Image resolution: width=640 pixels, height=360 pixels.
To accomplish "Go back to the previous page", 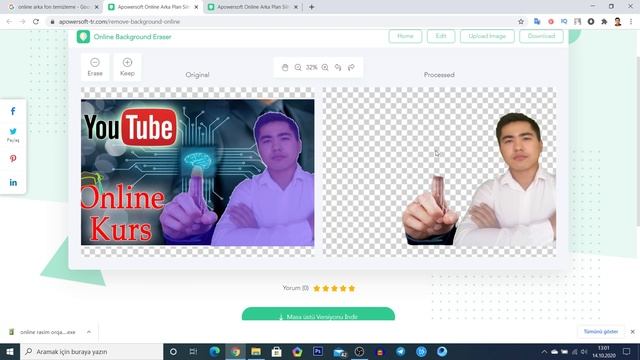I will pos(9,22).
